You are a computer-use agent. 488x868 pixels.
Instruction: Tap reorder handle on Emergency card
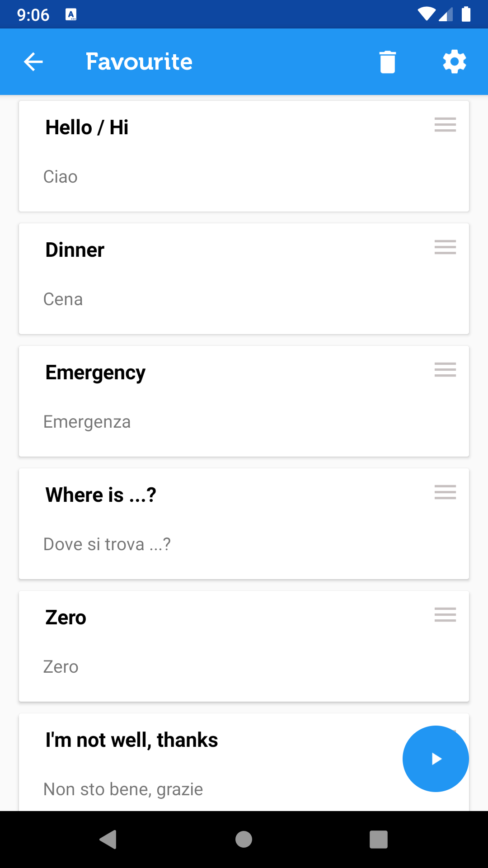pyautogui.click(x=445, y=369)
